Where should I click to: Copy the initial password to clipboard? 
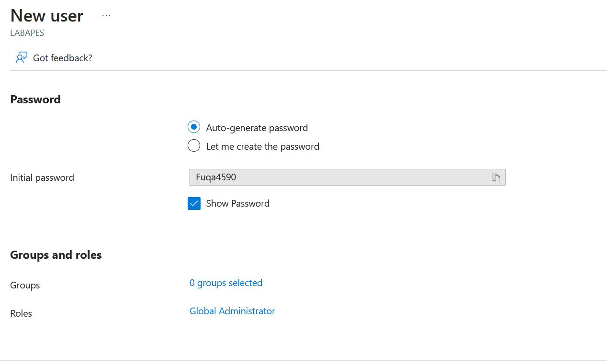(x=496, y=178)
